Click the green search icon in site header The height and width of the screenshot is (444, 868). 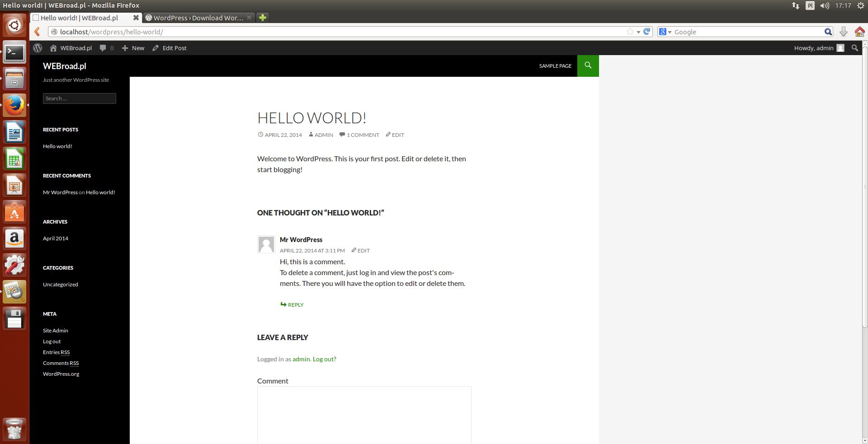[588, 65]
